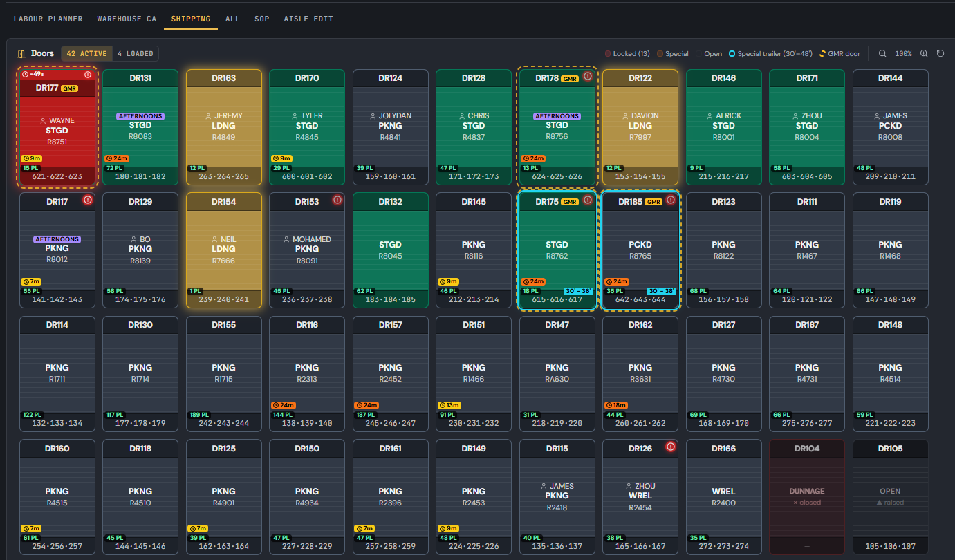Open door card DR132 with route R8045
The height and width of the screenshot is (560, 955).
(391, 250)
